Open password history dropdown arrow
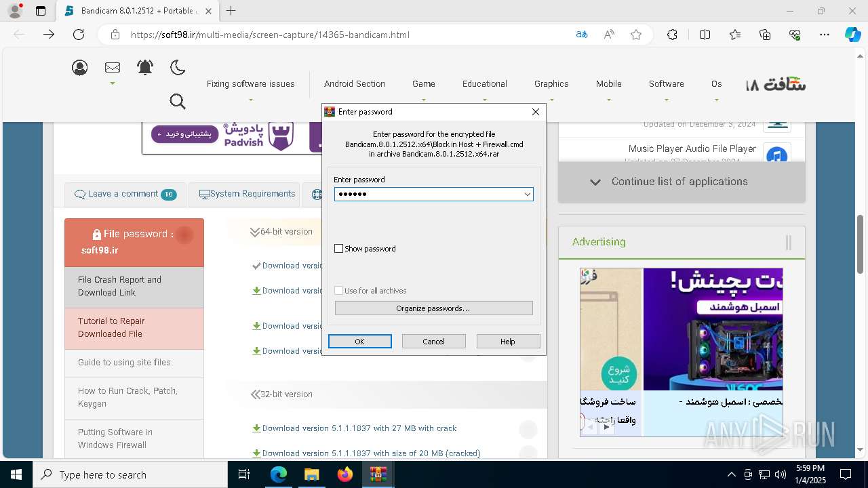 point(527,195)
